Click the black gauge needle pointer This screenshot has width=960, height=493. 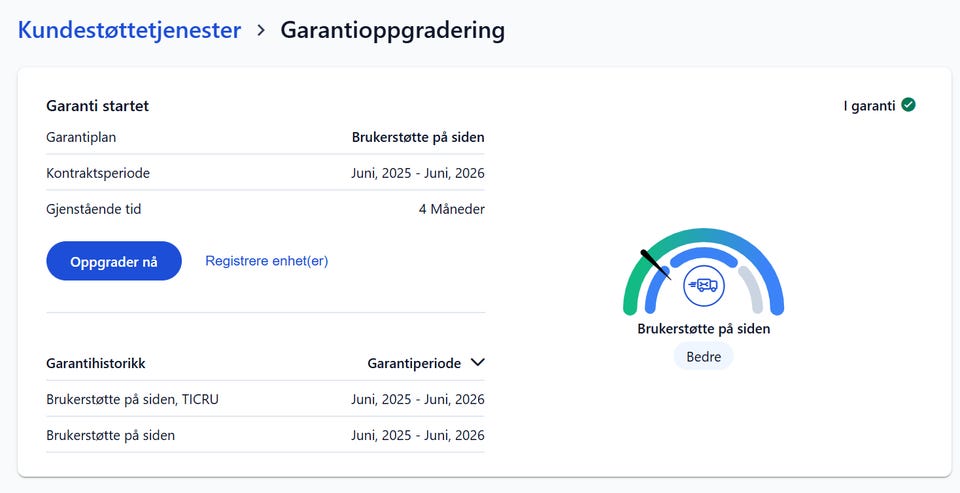(x=655, y=265)
